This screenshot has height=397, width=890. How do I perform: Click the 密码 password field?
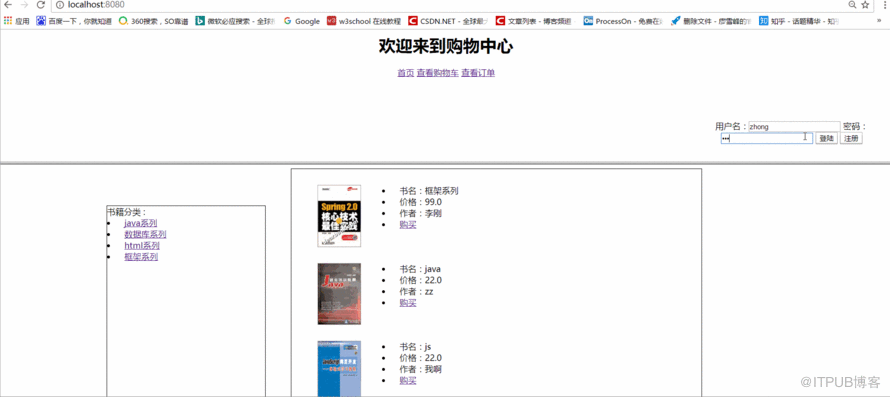tap(767, 138)
